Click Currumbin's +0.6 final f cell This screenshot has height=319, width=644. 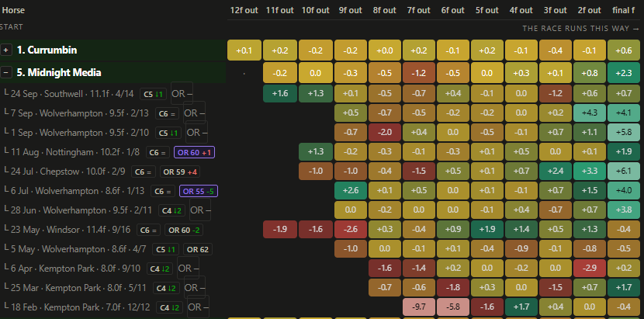tap(624, 50)
